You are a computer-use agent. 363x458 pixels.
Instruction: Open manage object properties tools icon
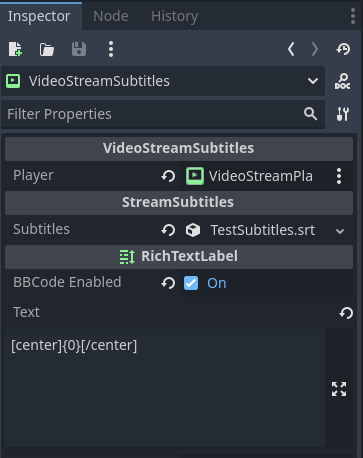click(x=343, y=114)
